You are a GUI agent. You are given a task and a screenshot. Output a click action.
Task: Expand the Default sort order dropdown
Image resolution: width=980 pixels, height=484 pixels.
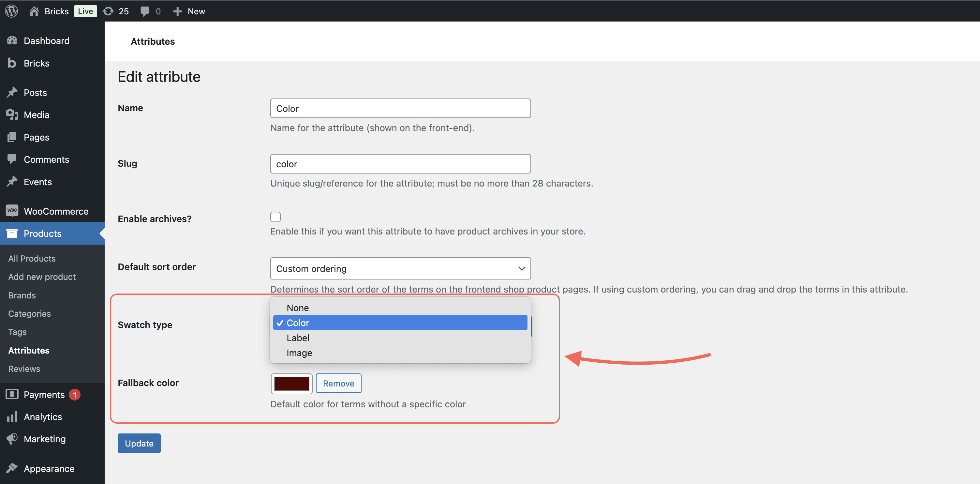[400, 269]
